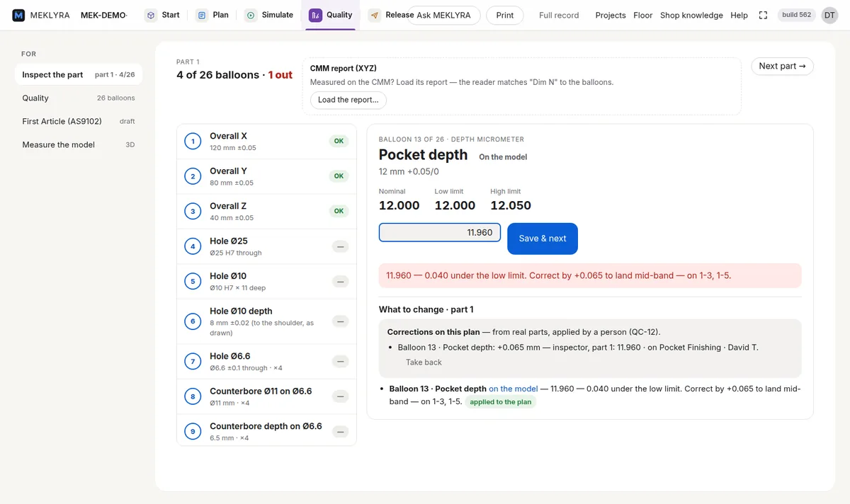Follow the blue 'on the model' link
850x504 pixels.
pyautogui.click(x=514, y=389)
